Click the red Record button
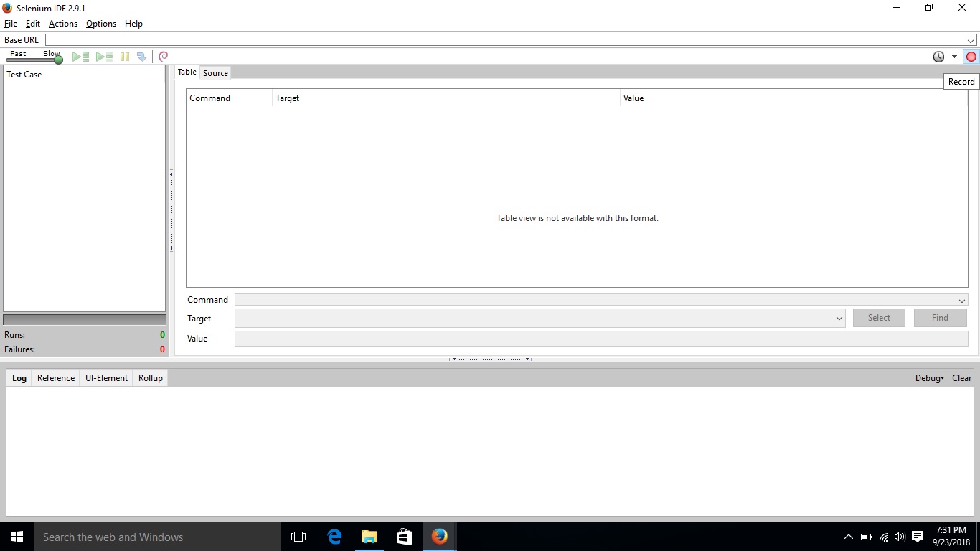 [971, 56]
